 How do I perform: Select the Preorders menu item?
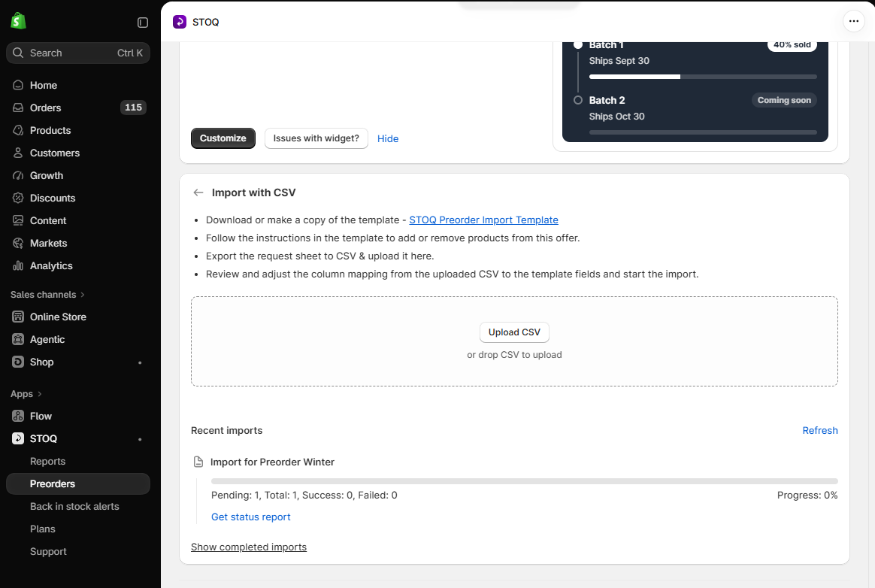tap(78, 483)
